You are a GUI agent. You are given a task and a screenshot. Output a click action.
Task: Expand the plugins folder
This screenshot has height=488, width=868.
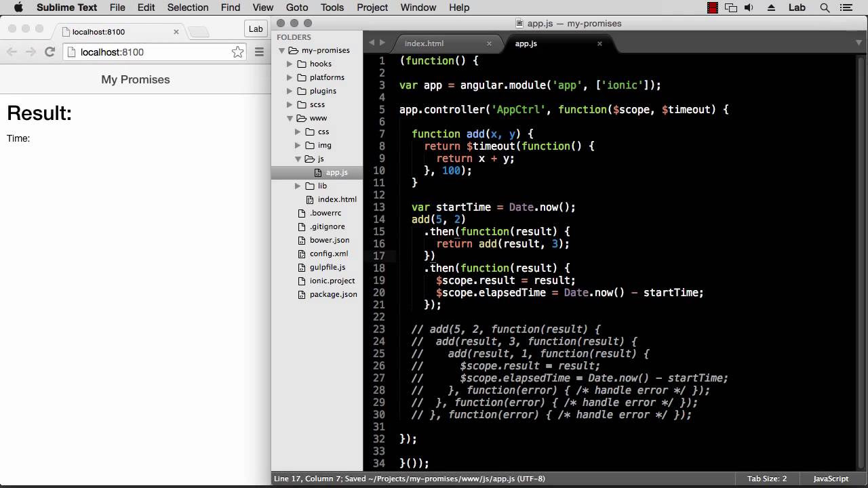tap(290, 91)
